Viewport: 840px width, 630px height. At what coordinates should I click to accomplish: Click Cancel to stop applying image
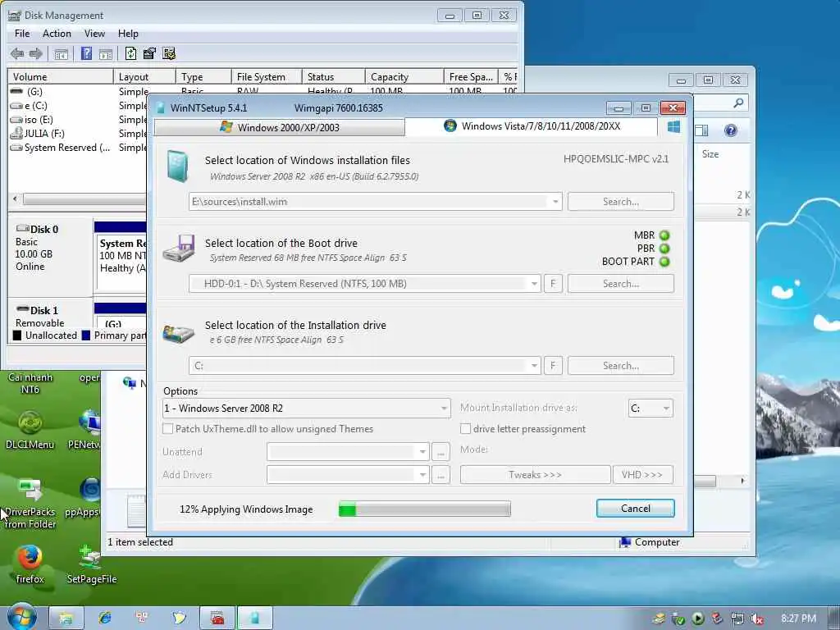click(x=636, y=509)
